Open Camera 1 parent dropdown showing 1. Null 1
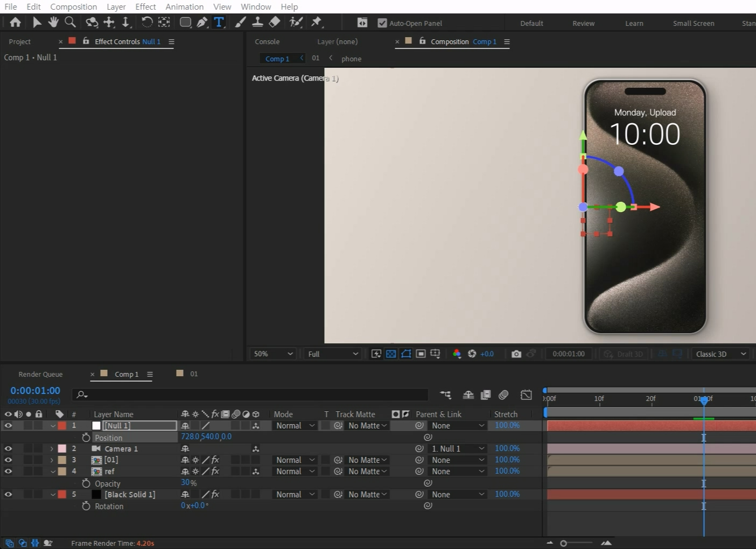 458,448
